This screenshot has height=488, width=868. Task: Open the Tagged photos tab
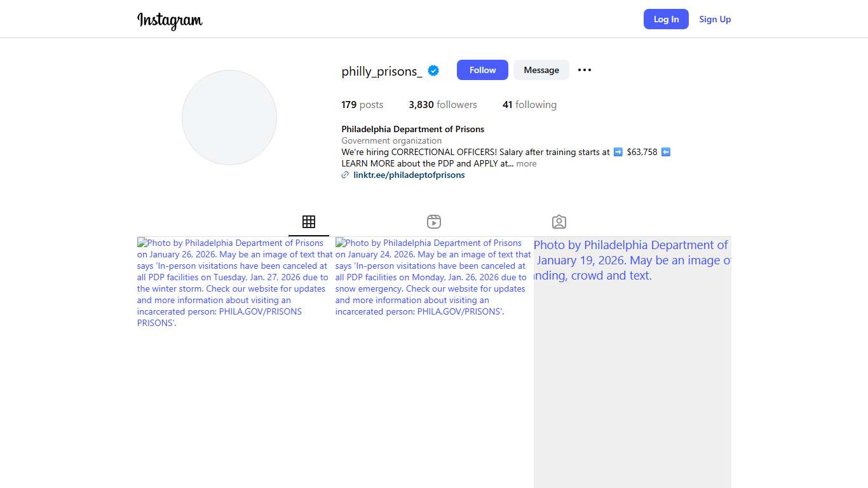pos(559,222)
